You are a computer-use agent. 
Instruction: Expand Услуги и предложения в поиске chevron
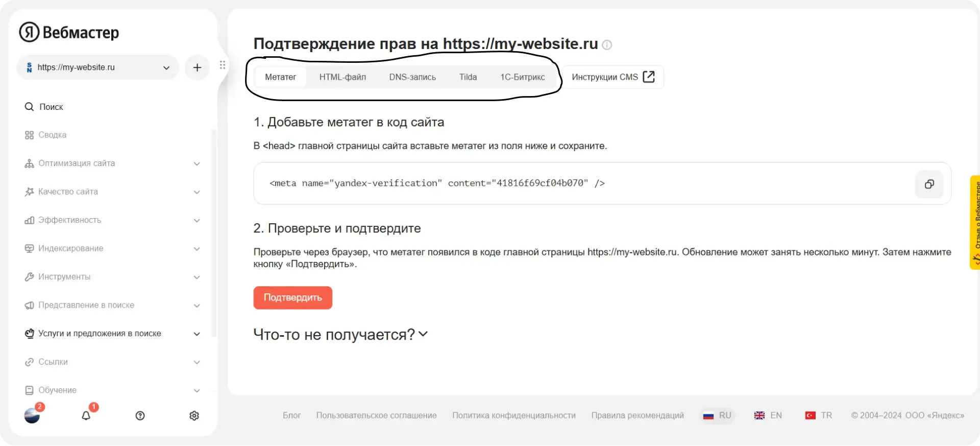point(197,334)
